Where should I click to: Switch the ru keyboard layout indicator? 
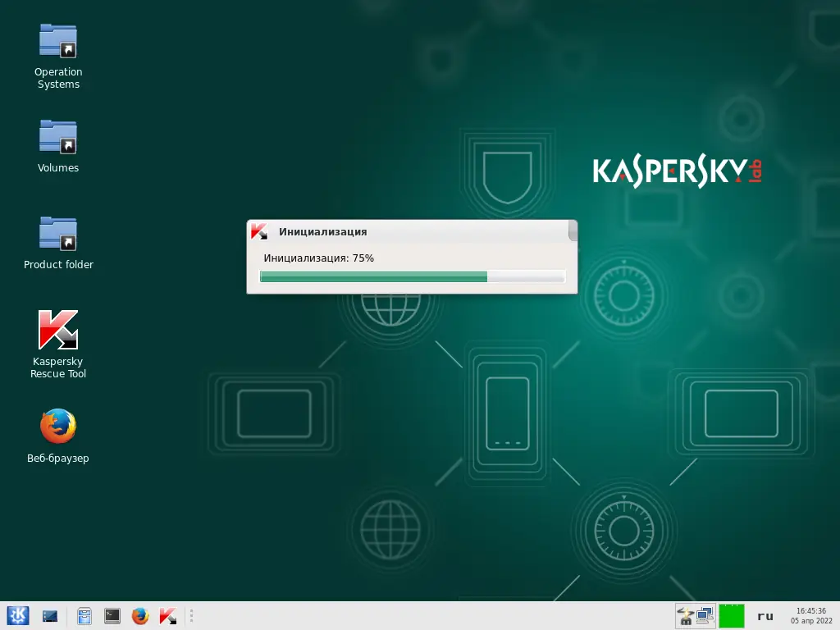[765, 616]
